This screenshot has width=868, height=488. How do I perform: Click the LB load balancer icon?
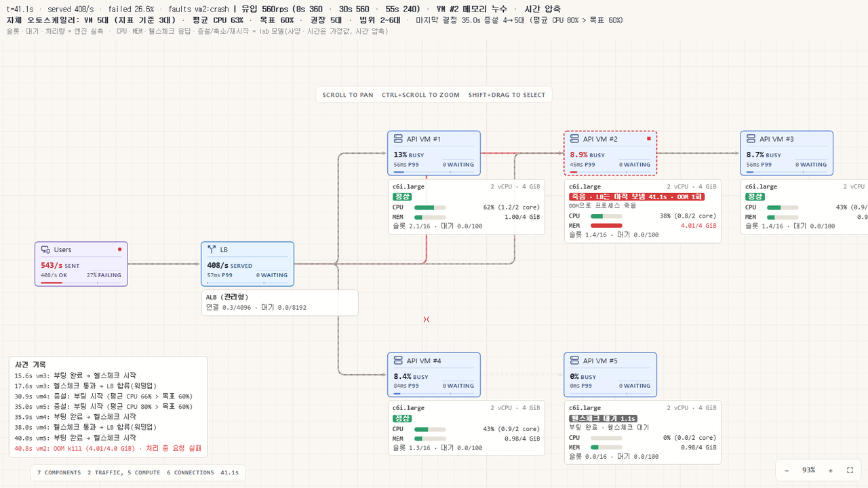click(212, 250)
